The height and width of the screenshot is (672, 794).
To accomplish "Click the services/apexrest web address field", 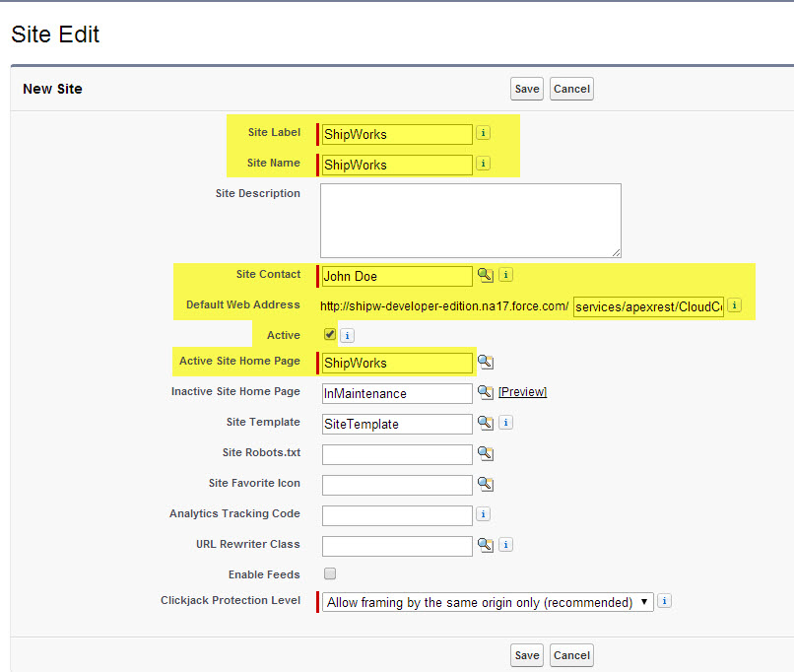I will pos(648,306).
